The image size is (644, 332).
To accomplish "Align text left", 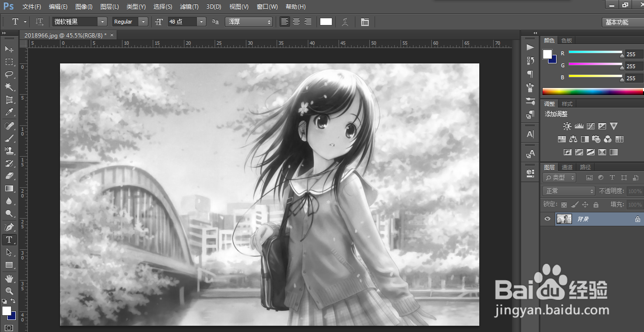I will (x=285, y=22).
